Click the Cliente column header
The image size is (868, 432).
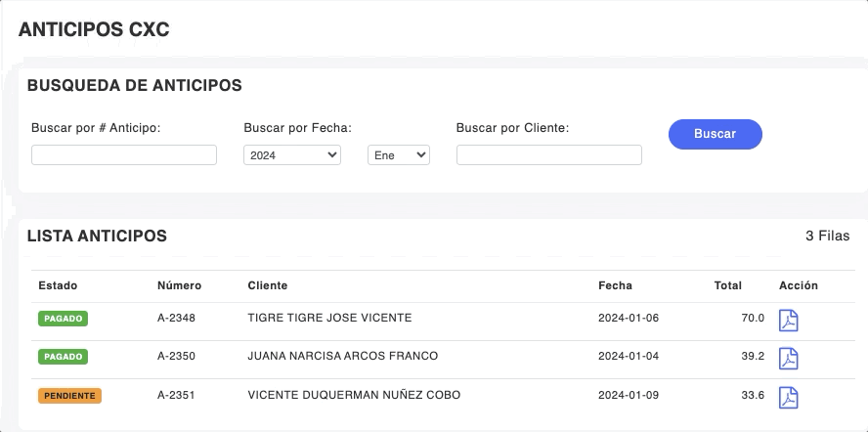267,285
